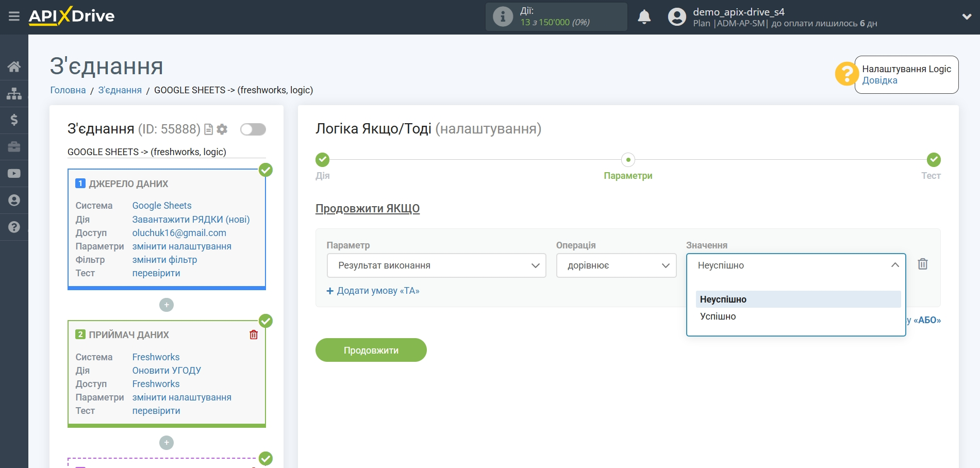Select 'Успішно' from the dropdown list

tap(718, 316)
